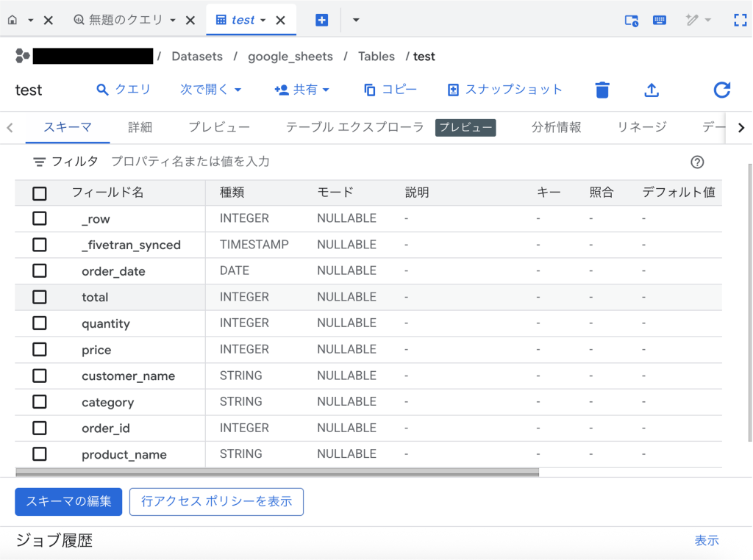Open the test tab dropdown arrow
This screenshot has height=560, width=753.
pyautogui.click(x=263, y=20)
